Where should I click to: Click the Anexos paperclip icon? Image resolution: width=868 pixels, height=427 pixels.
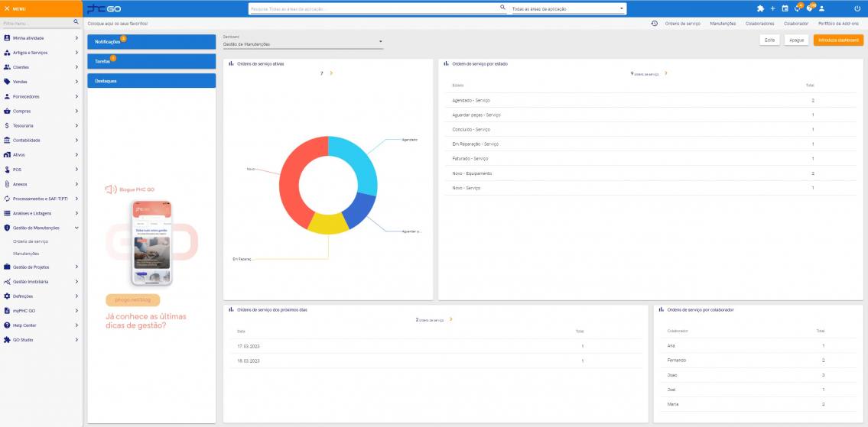pos(7,184)
